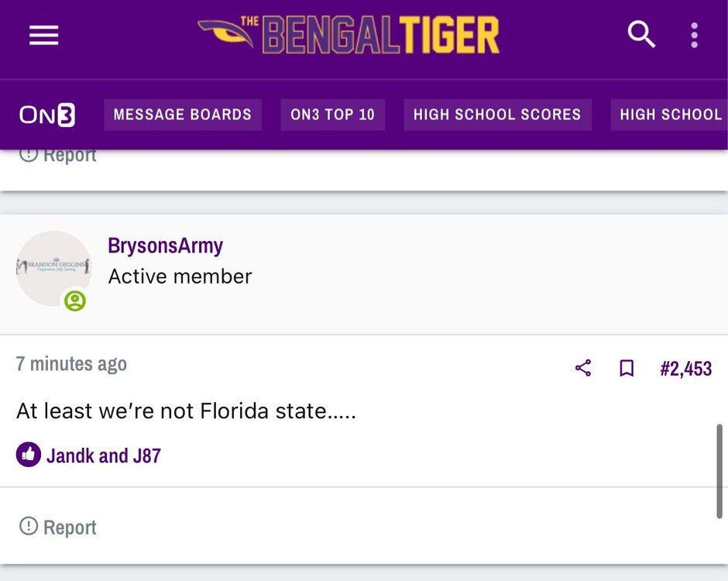View who liked: Jandk and J87
Viewport: 728px width, 581px height.
tap(104, 456)
